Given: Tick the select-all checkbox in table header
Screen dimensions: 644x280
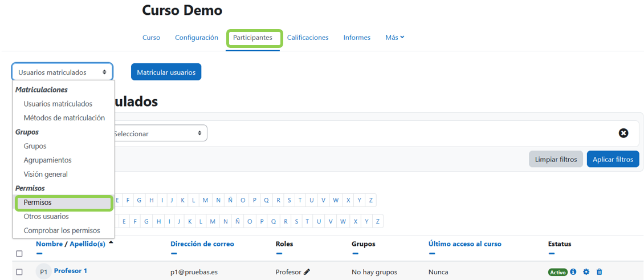Looking at the screenshot, I should coord(19,254).
